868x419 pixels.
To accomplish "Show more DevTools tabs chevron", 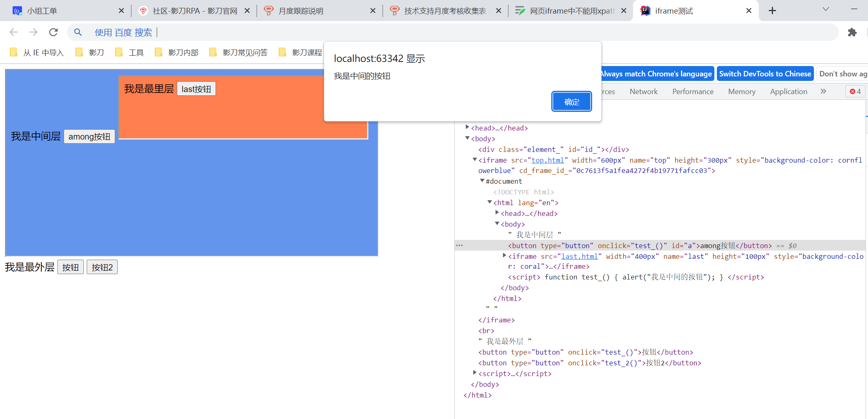I will (823, 92).
